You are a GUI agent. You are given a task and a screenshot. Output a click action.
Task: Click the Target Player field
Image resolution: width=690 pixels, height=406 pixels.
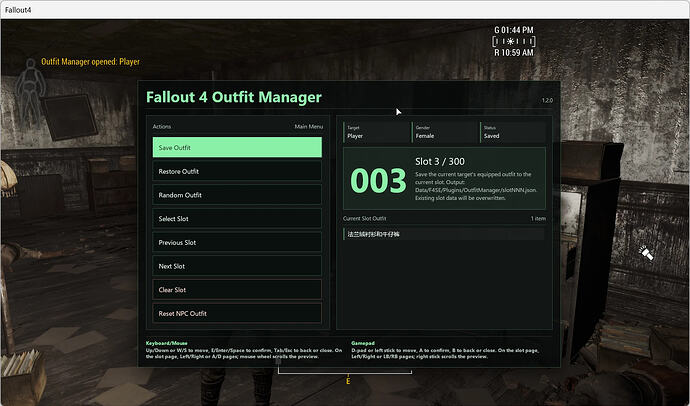pos(376,132)
